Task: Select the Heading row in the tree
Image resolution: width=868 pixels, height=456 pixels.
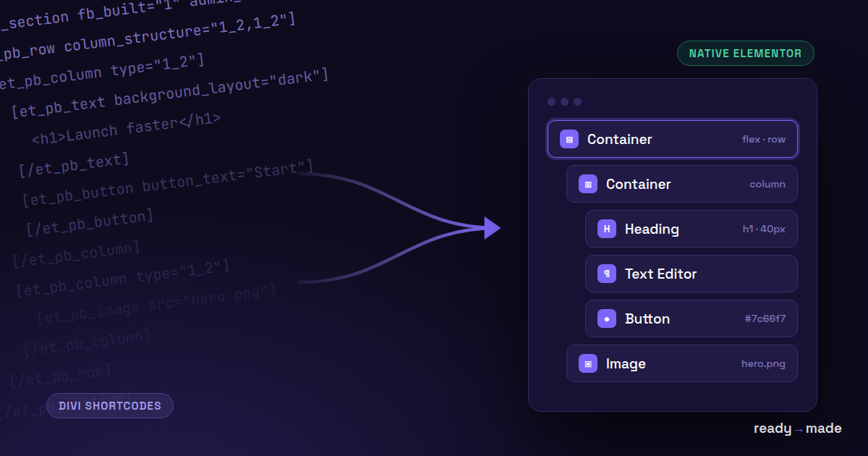Action: tap(692, 229)
